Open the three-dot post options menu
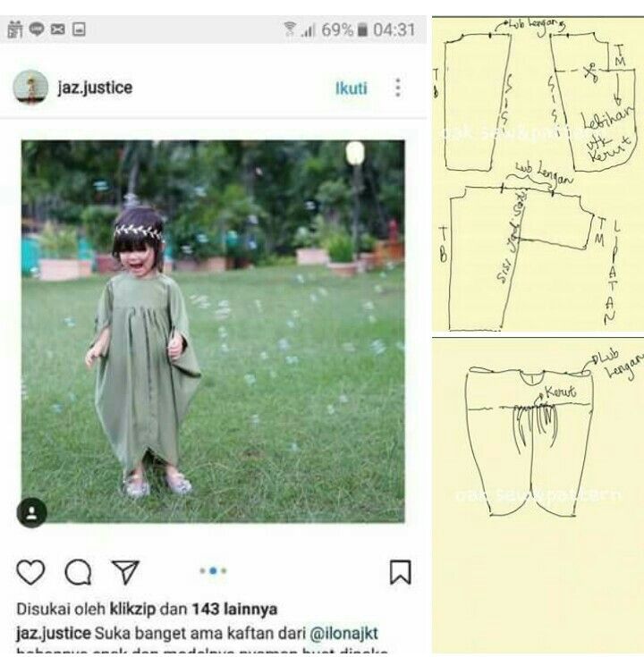The image size is (644, 657). pos(398,88)
